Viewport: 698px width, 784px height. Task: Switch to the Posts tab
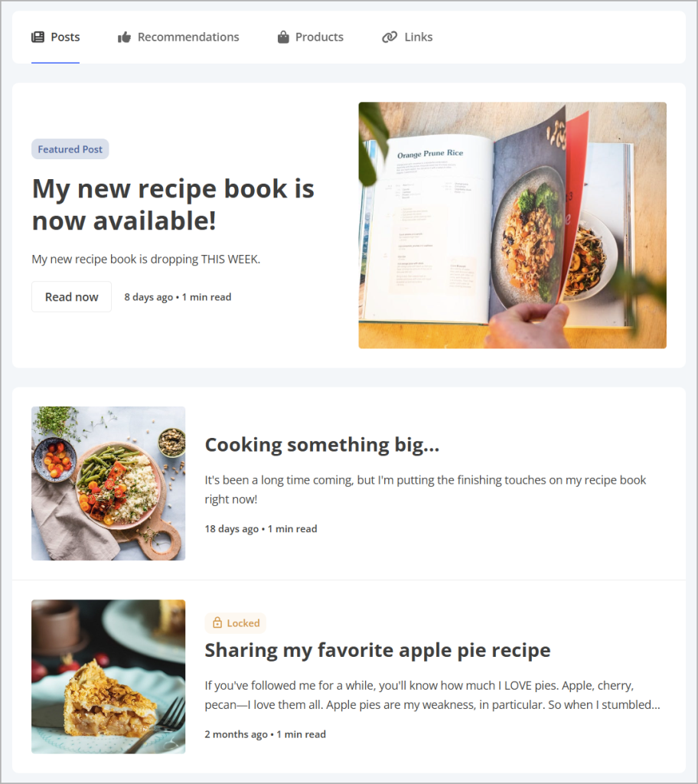(x=56, y=37)
